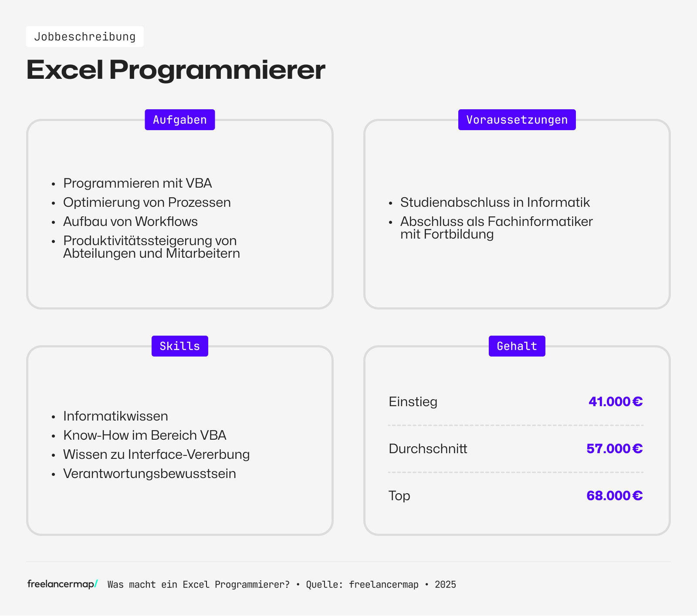Select the Voraussetzungen section badge
This screenshot has height=616, width=697.
tap(517, 120)
